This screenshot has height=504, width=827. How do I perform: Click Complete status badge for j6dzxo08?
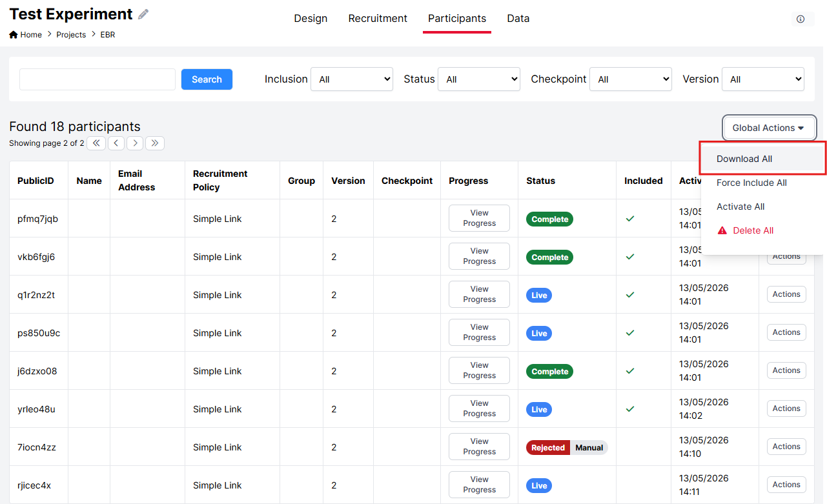550,372
